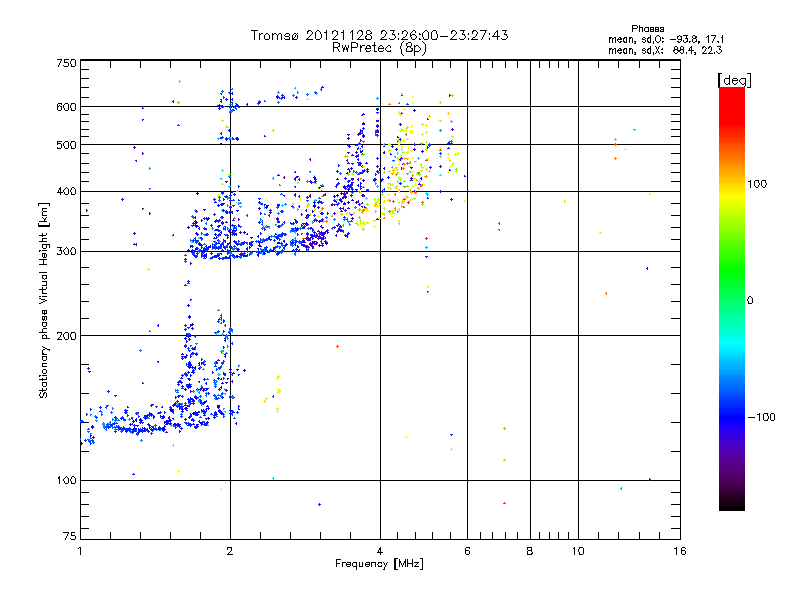Click the 'mean, sd,X: 88.4, 22.3' line
The image size is (800, 600).
pyautogui.click(x=665, y=50)
